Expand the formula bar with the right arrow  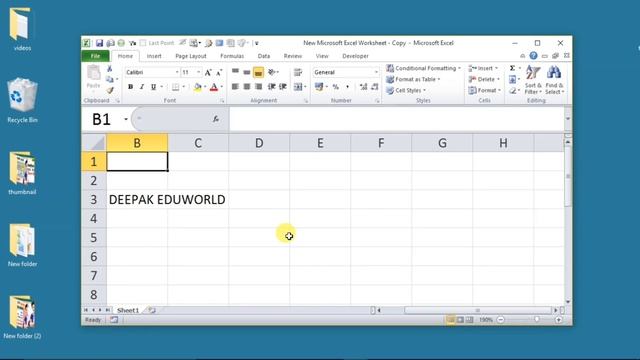[x=568, y=119]
